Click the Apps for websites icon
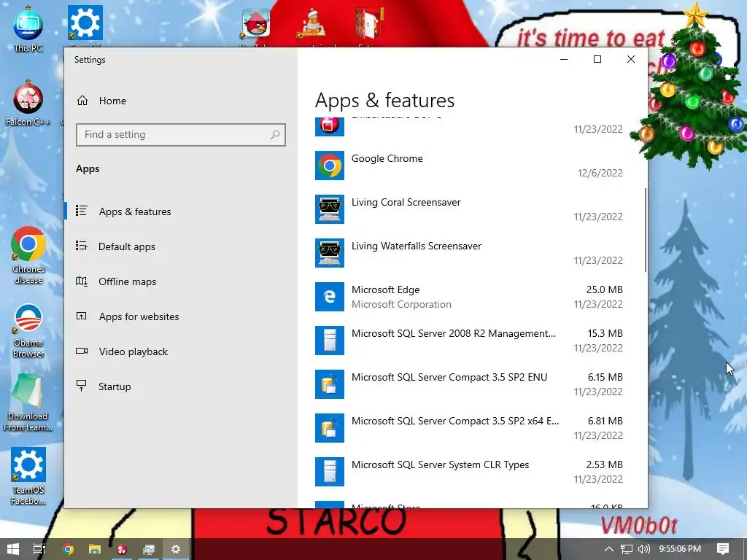 [82, 316]
